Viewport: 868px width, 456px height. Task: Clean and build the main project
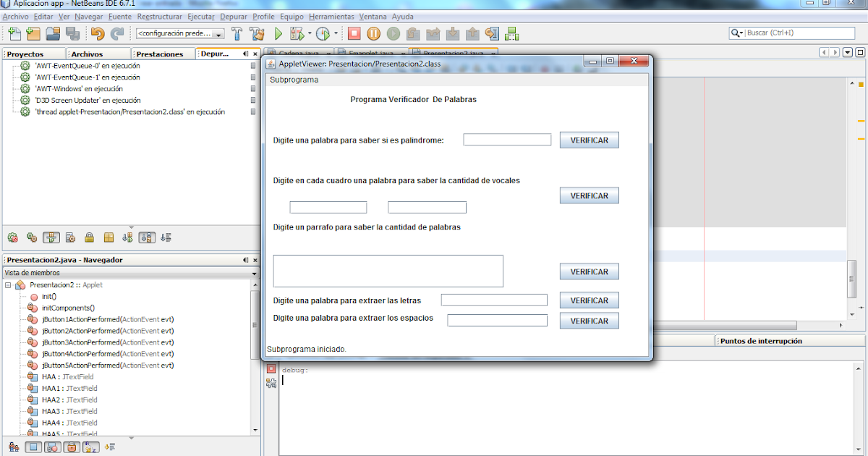pos(258,33)
